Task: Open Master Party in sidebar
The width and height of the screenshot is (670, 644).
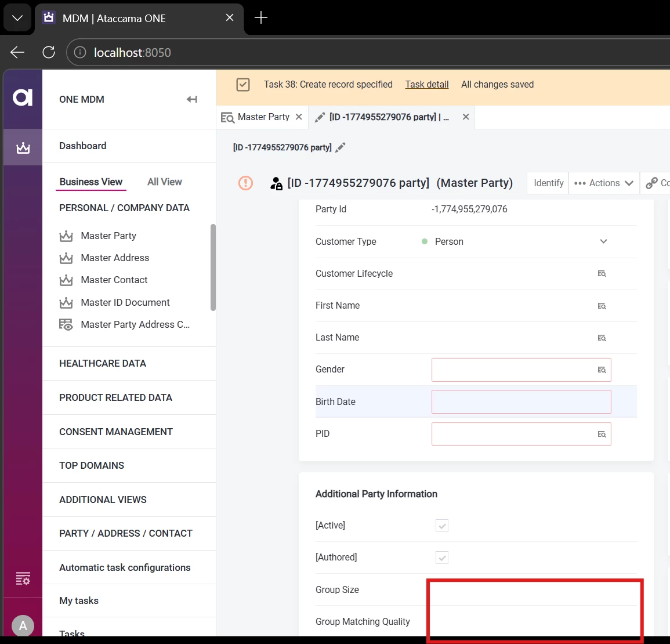Action: click(x=108, y=236)
